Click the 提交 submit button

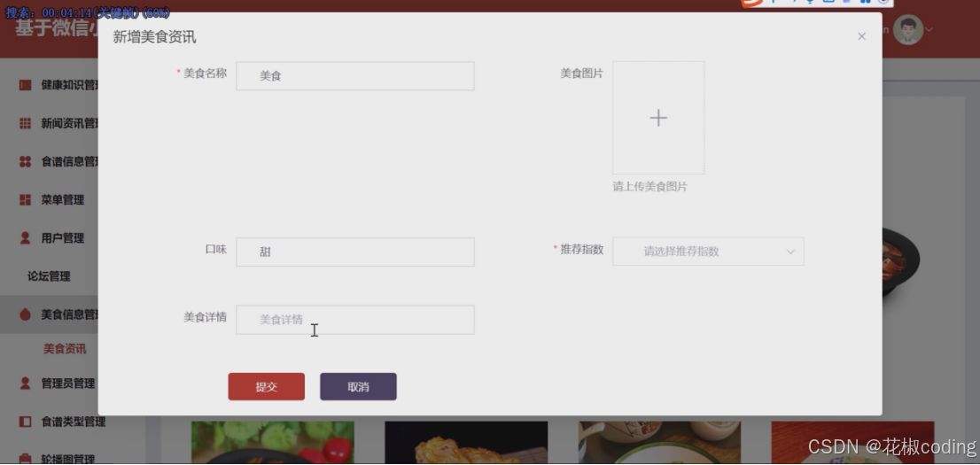point(266,387)
